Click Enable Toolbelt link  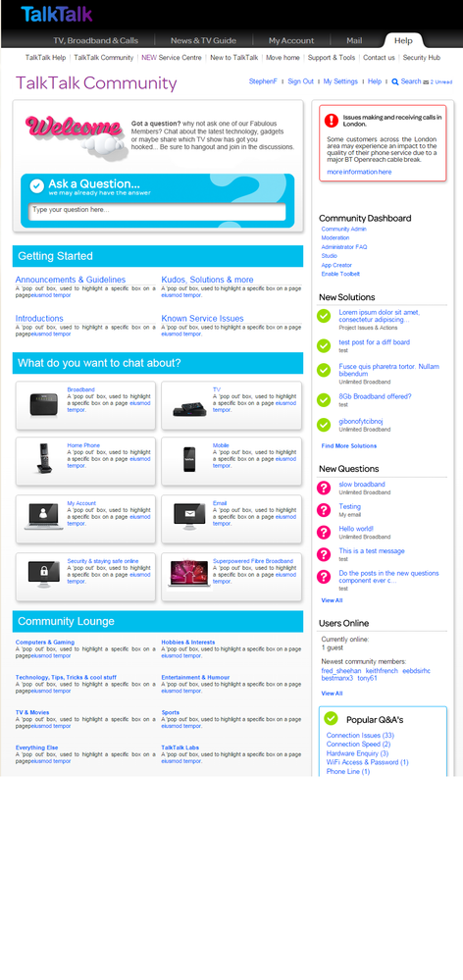[340, 274]
